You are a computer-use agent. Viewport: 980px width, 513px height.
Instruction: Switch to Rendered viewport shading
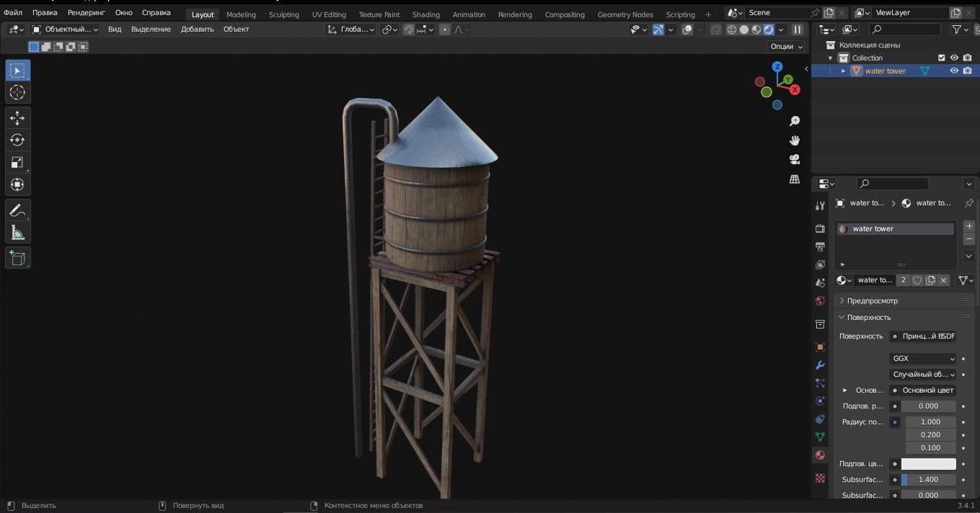[x=769, y=30]
